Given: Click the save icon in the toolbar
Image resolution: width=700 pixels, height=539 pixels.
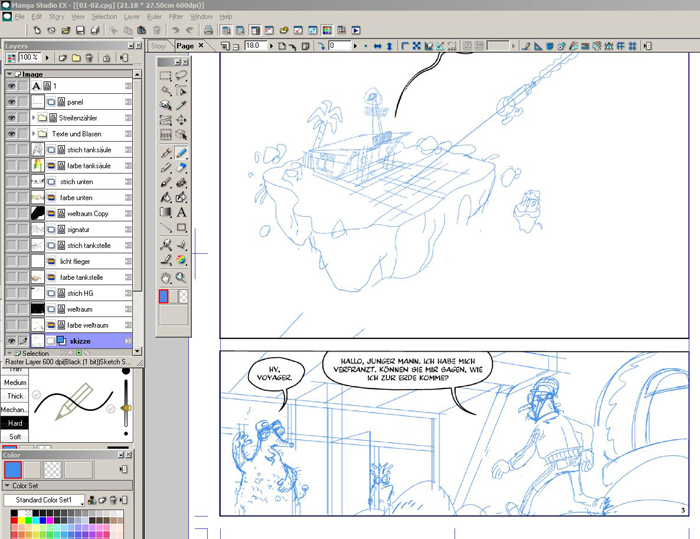Looking at the screenshot, I should pyautogui.click(x=79, y=31).
